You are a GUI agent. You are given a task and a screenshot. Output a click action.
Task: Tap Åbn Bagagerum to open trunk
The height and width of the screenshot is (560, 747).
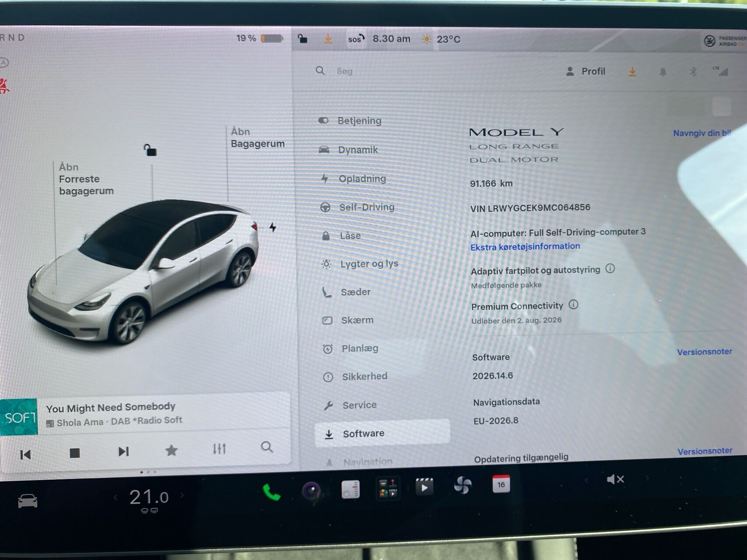pos(257,138)
